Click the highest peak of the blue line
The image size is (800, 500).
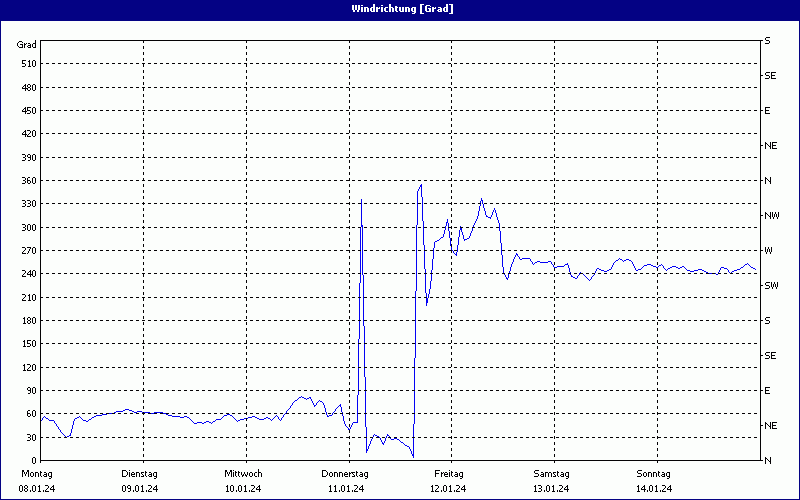coord(421,184)
